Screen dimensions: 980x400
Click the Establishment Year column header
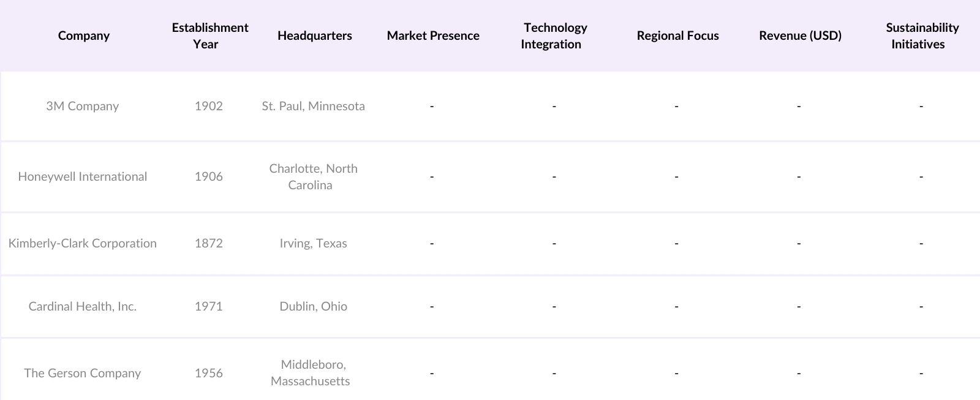[209, 36]
